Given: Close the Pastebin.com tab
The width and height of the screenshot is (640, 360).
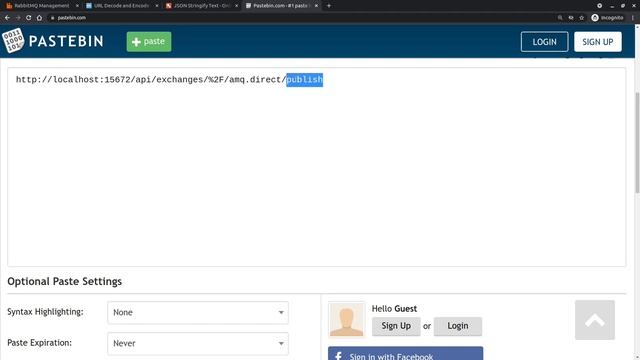Looking at the screenshot, I should coord(316,6).
